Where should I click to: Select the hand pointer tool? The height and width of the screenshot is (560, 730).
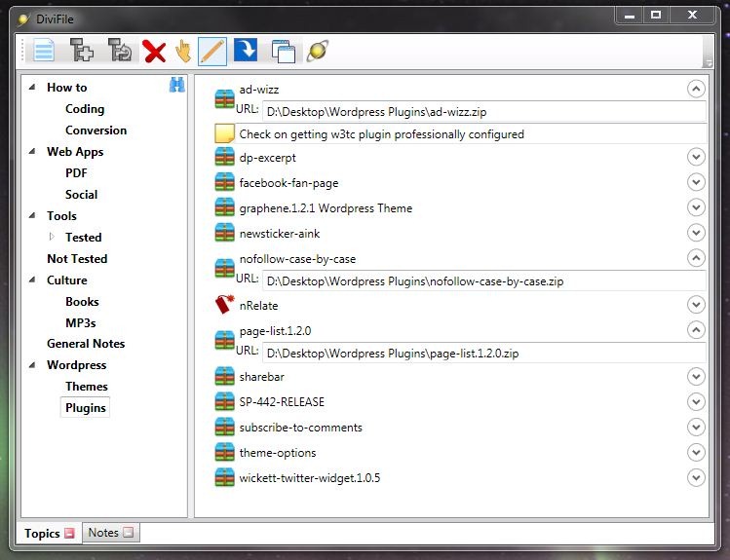[183, 51]
